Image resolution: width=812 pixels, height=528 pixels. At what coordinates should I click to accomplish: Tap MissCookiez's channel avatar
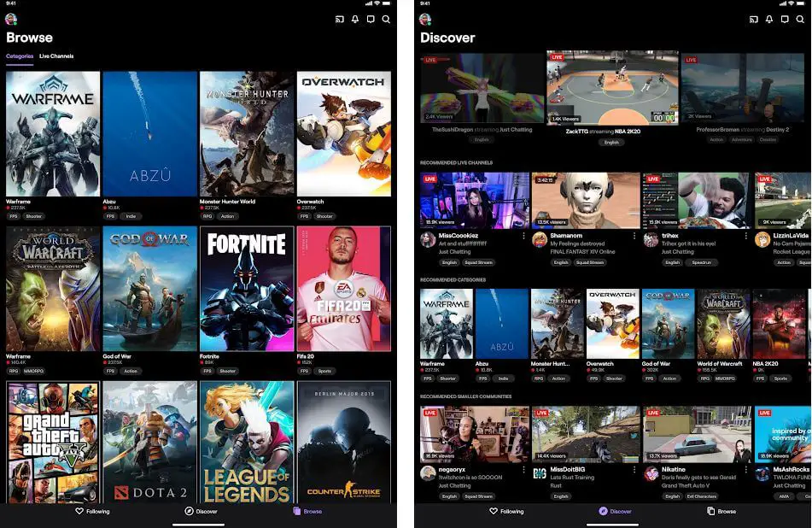[x=428, y=240]
